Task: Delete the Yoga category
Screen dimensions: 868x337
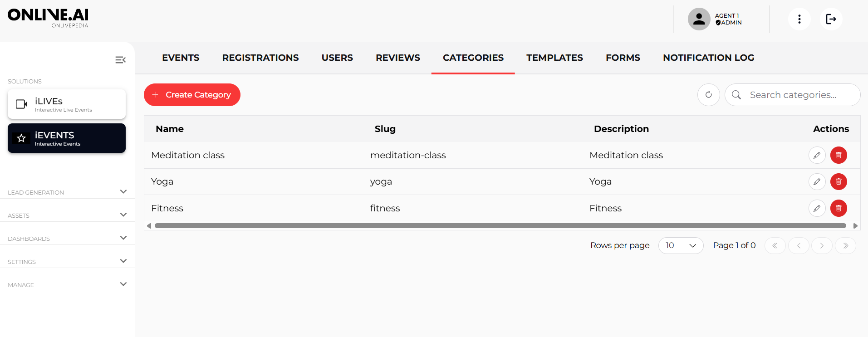Action: pyautogui.click(x=839, y=181)
